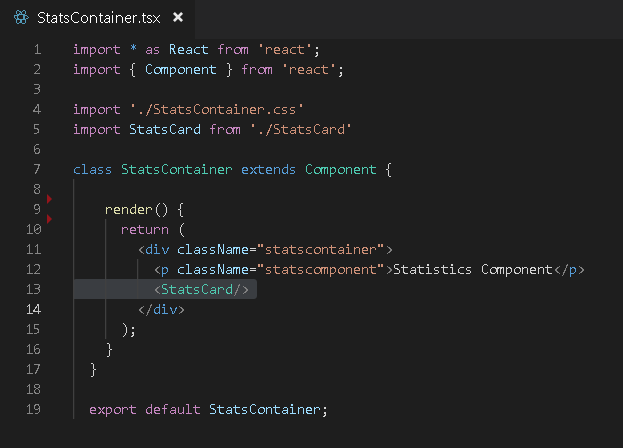Click the red deletion marker above line 10
The image size is (623, 448).
[49, 218]
